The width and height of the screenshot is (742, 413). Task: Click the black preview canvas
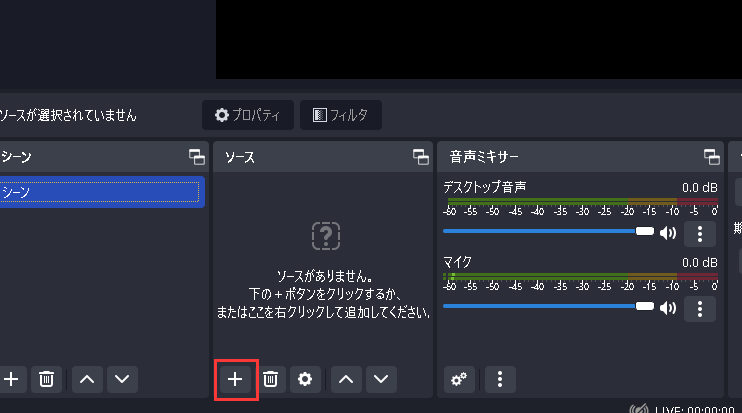click(479, 39)
